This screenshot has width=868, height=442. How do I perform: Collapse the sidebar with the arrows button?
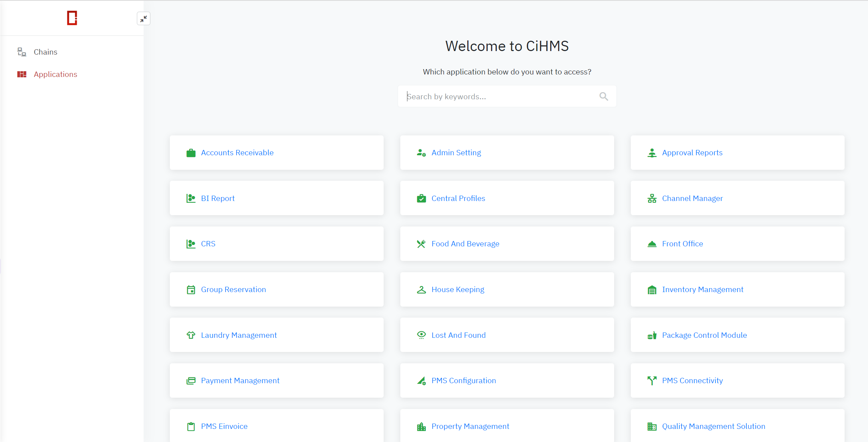[x=144, y=18]
